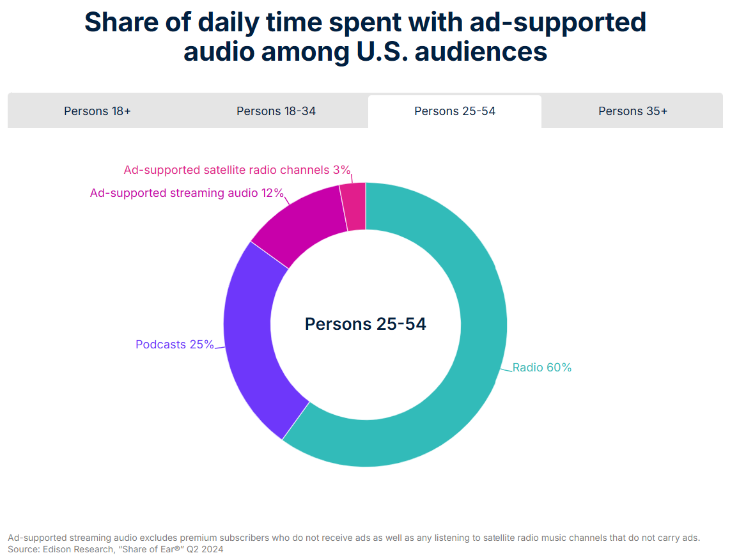Select the pink satellite radio segment
This screenshot has width=746, height=560.
click(354, 206)
